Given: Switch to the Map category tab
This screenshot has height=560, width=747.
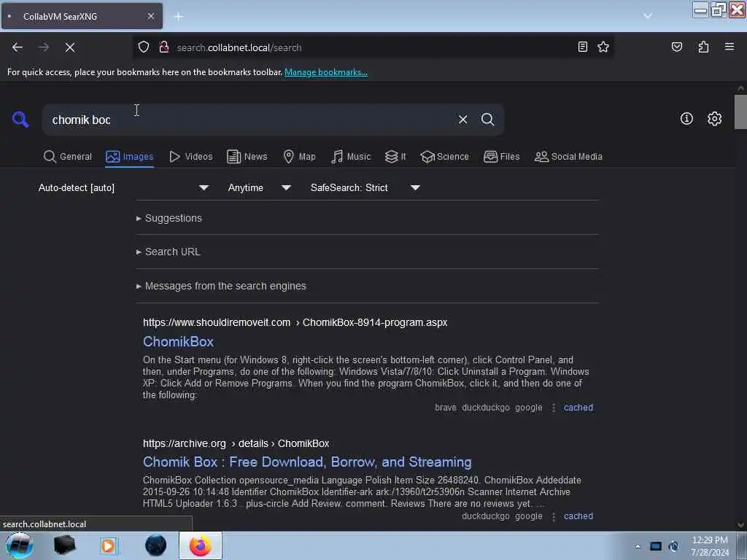Looking at the screenshot, I should click(299, 157).
